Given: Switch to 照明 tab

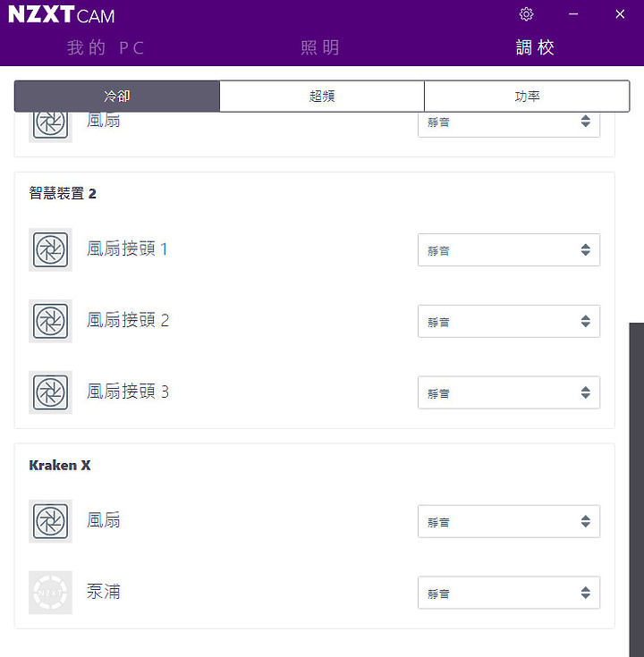Looking at the screenshot, I should pyautogui.click(x=320, y=47).
